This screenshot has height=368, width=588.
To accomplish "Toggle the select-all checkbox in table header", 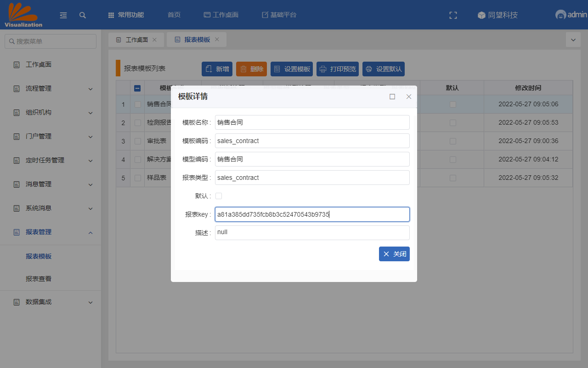I will point(137,88).
